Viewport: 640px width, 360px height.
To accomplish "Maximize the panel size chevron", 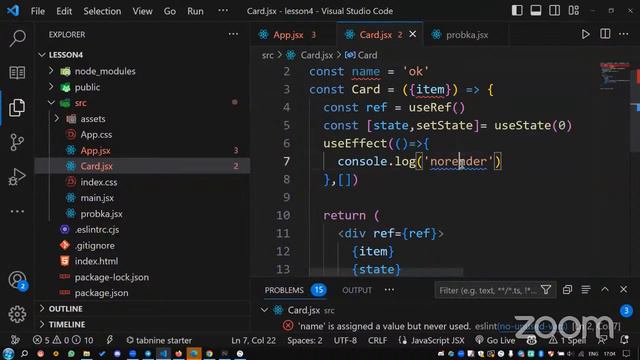I will [605, 290].
